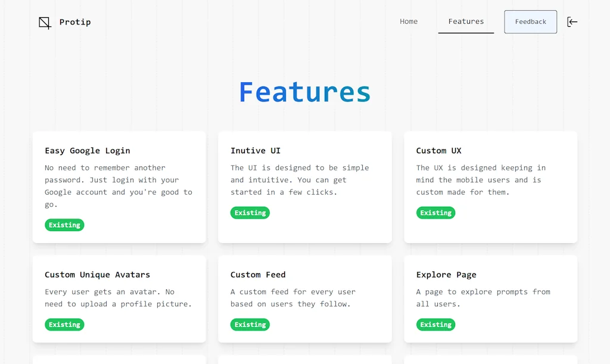Click Existing badge under Custom Unique Avatars
Image resolution: width=610 pixels, height=364 pixels.
coord(64,325)
